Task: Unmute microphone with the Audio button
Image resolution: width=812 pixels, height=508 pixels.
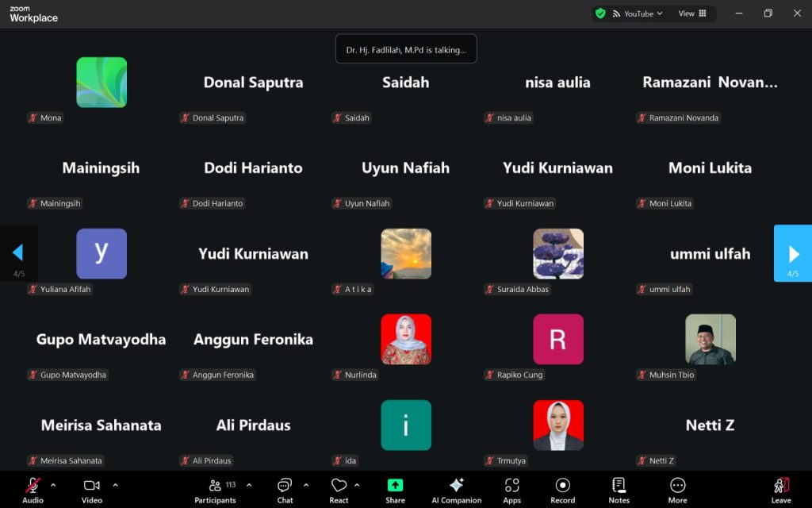Action: 33,490
